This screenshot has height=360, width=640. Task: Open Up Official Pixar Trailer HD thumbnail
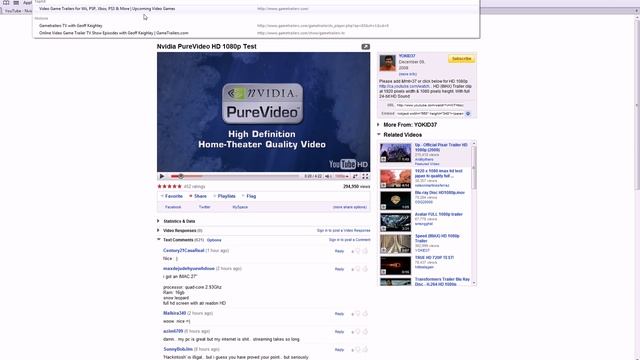point(396,153)
